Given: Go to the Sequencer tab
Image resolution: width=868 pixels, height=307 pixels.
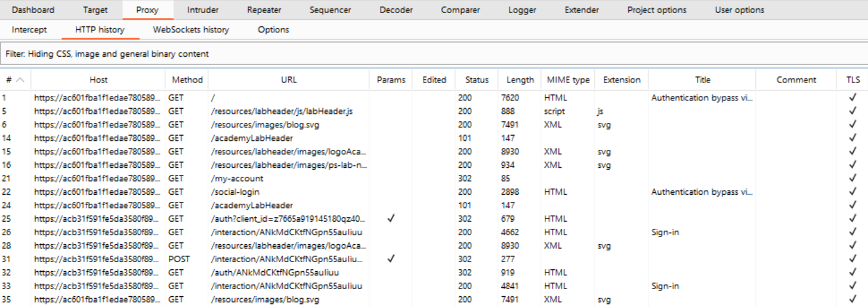Looking at the screenshot, I should click(x=330, y=10).
